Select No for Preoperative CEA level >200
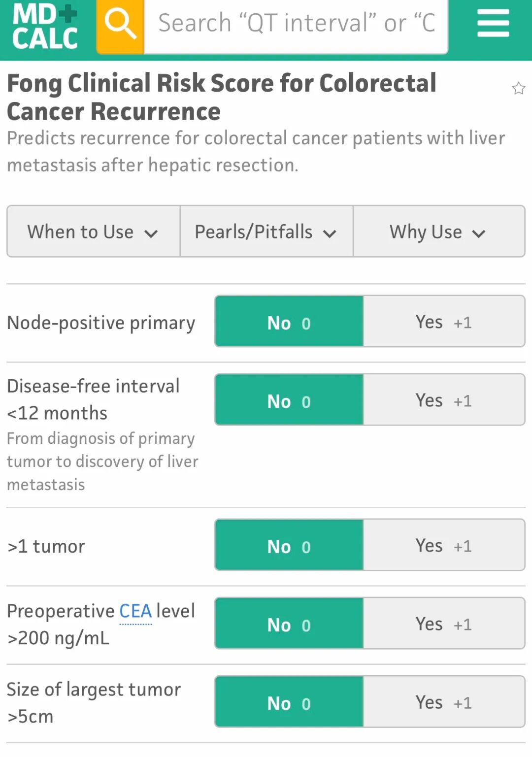 tap(289, 624)
